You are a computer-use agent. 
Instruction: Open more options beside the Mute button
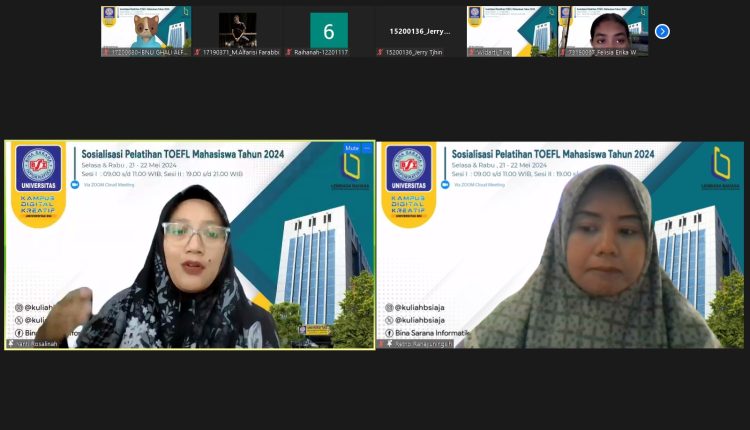point(367,148)
